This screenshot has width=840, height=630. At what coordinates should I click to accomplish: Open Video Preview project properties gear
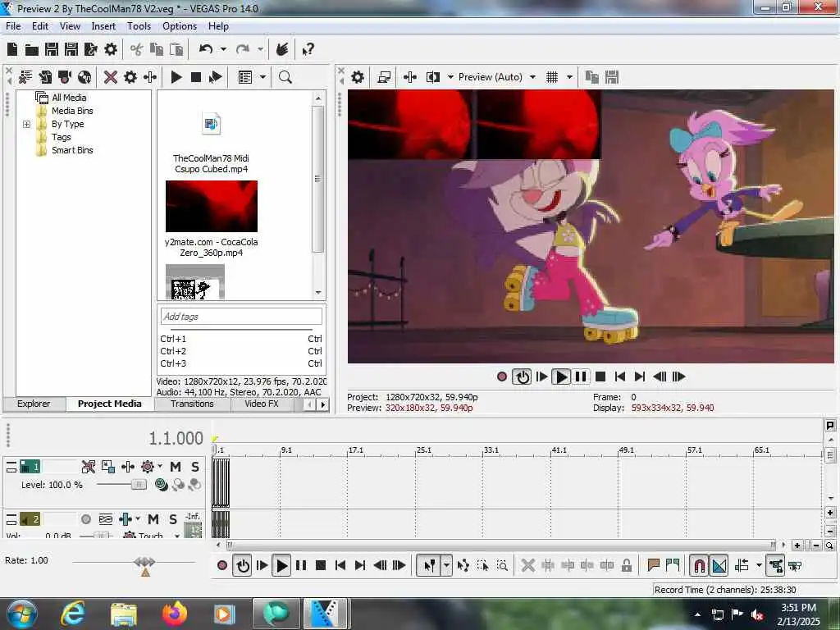coord(358,77)
